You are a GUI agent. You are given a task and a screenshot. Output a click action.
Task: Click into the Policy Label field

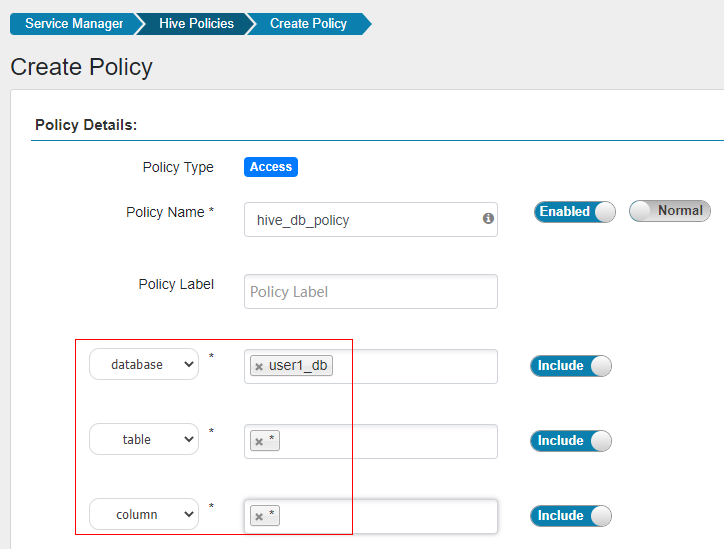(x=370, y=292)
